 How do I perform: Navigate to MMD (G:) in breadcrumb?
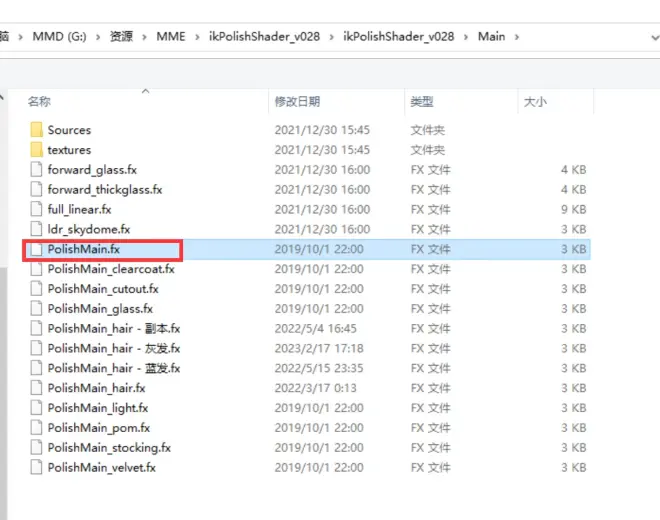pyautogui.click(x=59, y=37)
